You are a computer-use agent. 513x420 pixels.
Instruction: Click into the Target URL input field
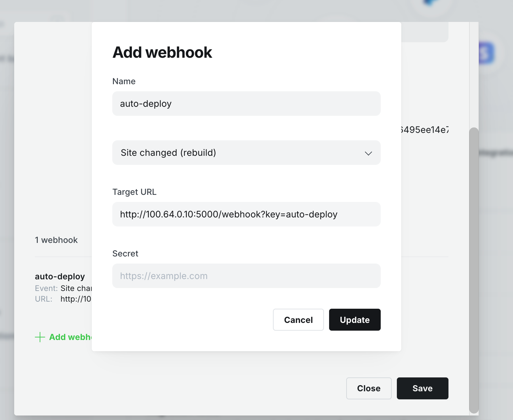tap(246, 214)
